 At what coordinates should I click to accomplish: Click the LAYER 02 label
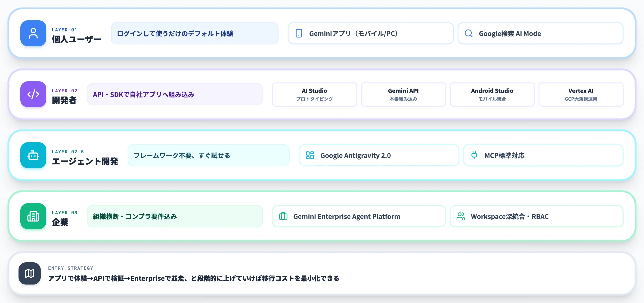tap(65, 91)
